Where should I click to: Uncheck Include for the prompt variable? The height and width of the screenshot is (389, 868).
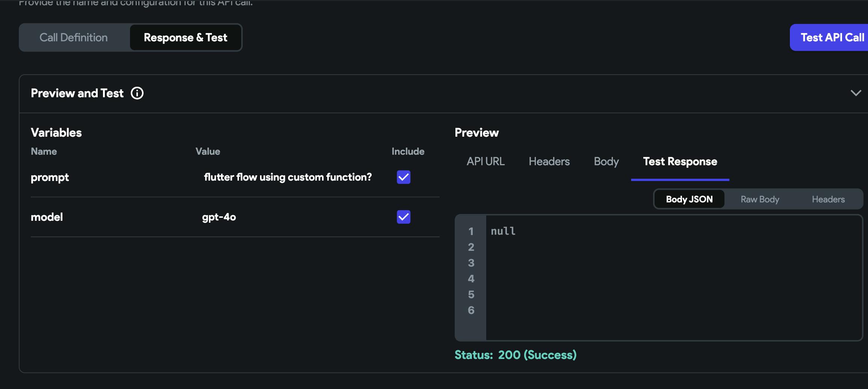tap(404, 177)
